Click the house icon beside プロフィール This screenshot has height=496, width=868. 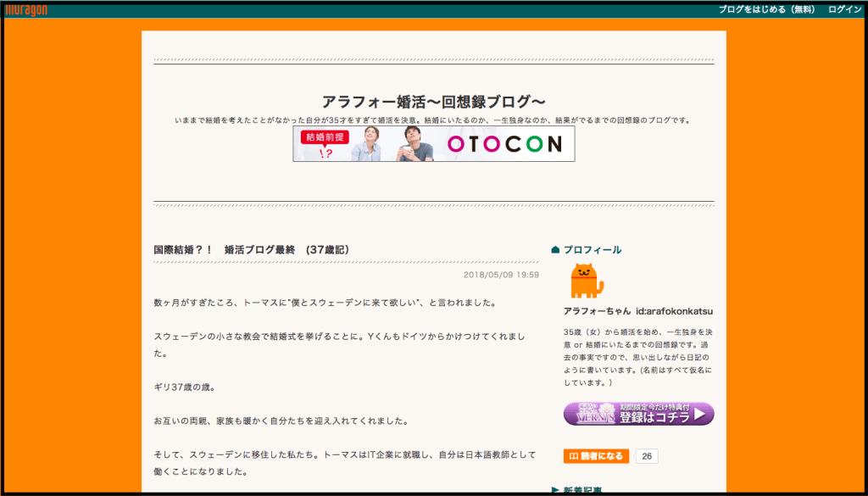coord(555,250)
